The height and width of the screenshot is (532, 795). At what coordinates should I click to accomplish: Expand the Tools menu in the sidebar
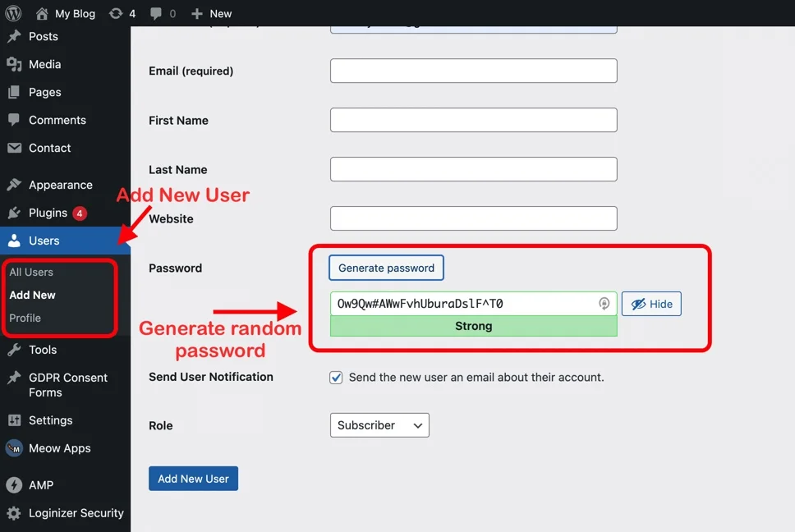43,350
